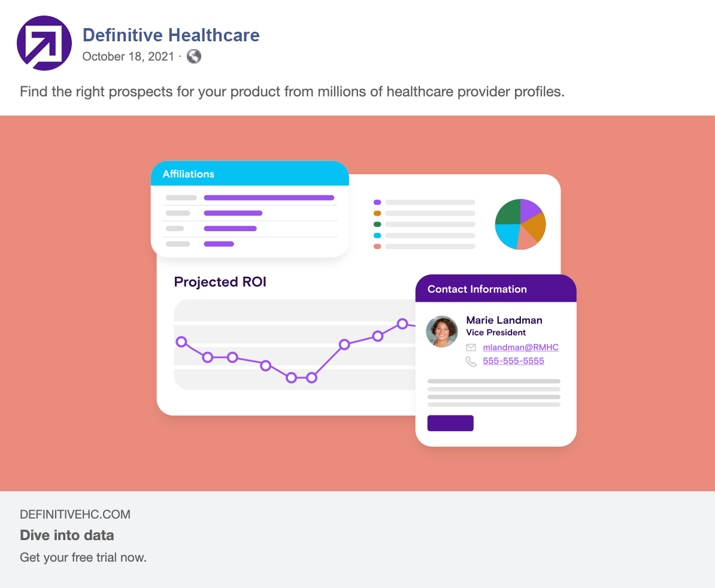Click the orange legend dot
The width and height of the screenshot is (715, 588).
pyautogui.click(x=377, y=213)
